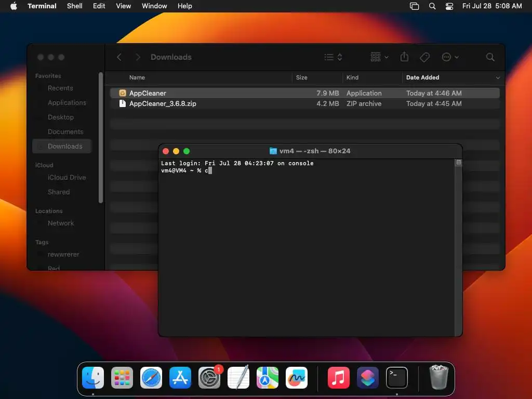Click the AppCleaner application icon

(123, 93)
